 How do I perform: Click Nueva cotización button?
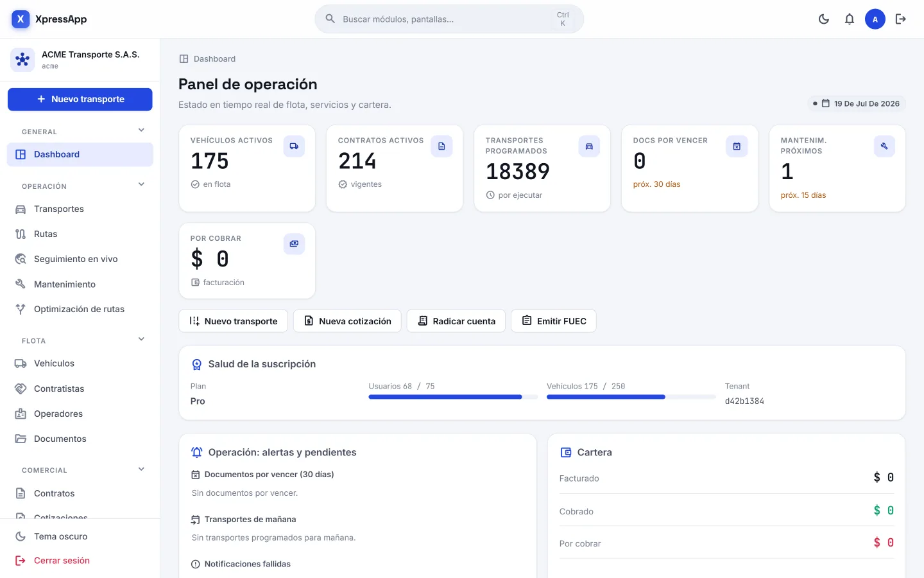[x=347, y=321]
